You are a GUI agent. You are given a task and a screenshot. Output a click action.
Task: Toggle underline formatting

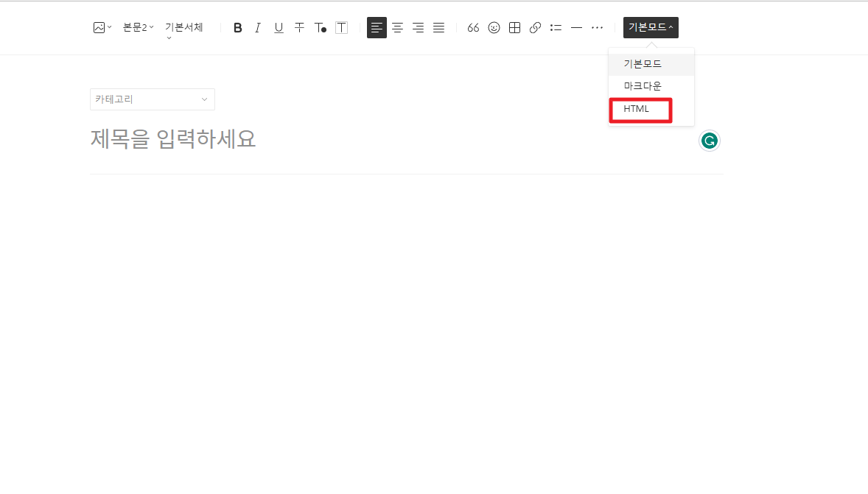coord(278,27)
